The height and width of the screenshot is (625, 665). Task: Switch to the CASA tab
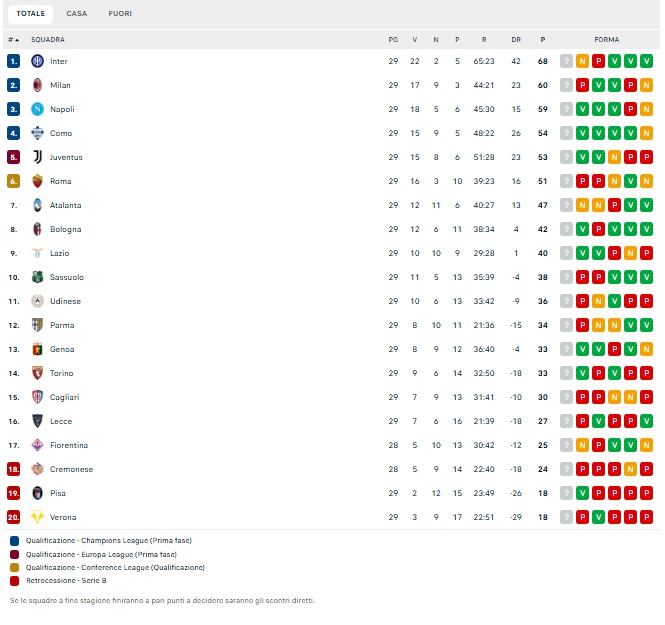tap(77, 14)
